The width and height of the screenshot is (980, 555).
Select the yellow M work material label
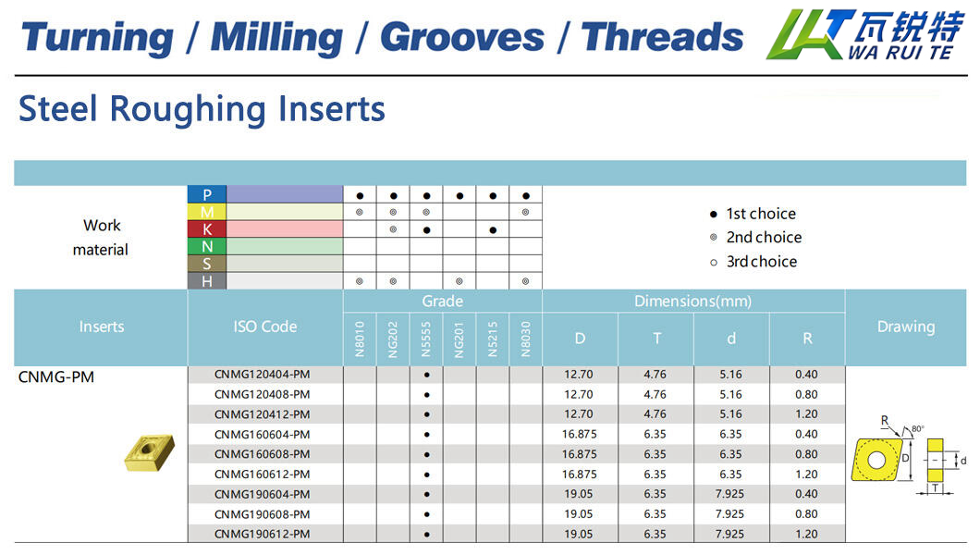pos(207,212)
